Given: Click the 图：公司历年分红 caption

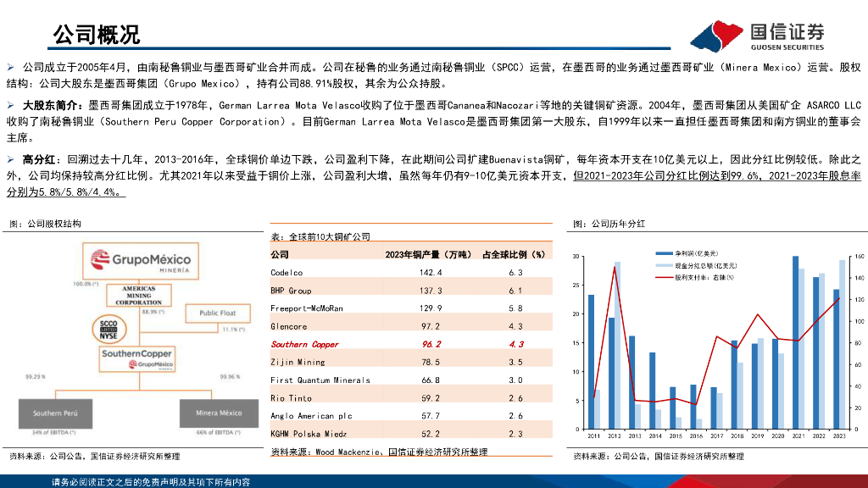Looking at the screenshot, I should (x=609, y=224).
